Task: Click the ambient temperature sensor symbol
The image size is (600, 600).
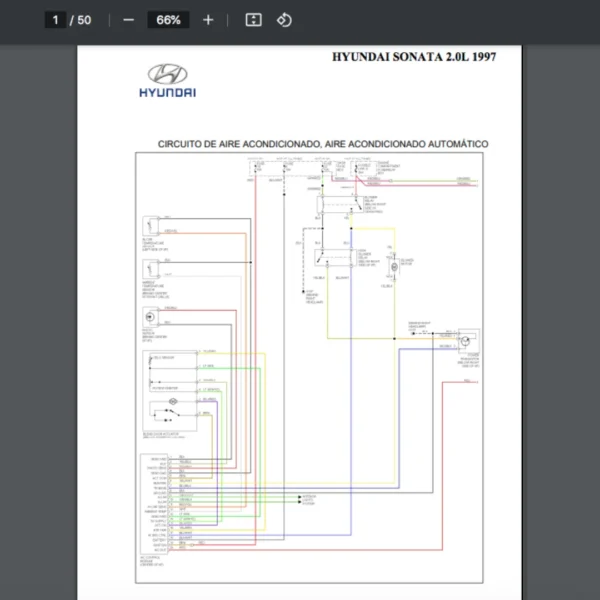Action: 150,270
